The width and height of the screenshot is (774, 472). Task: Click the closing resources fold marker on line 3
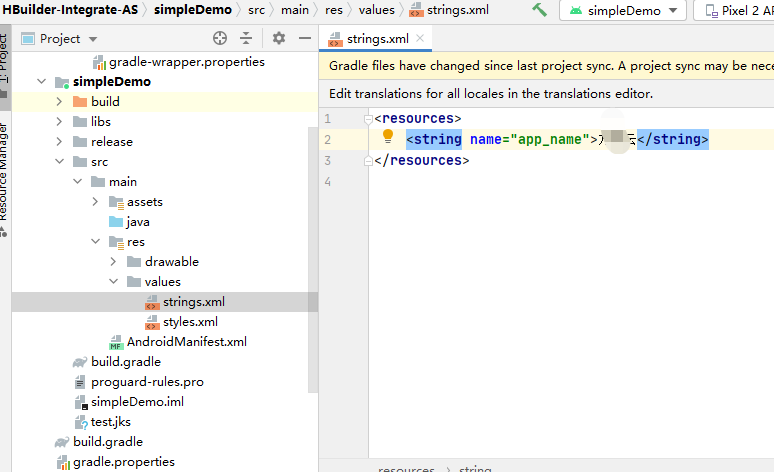coord(368,160)
